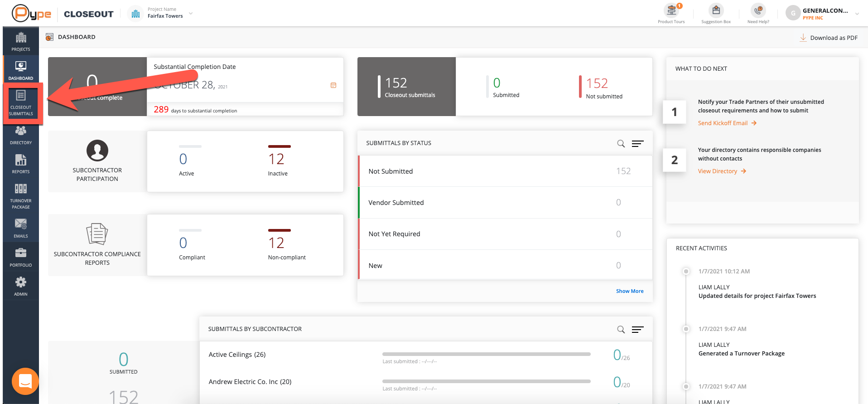Click Active Ceilings (26) subcontractor row

[426, 355]
